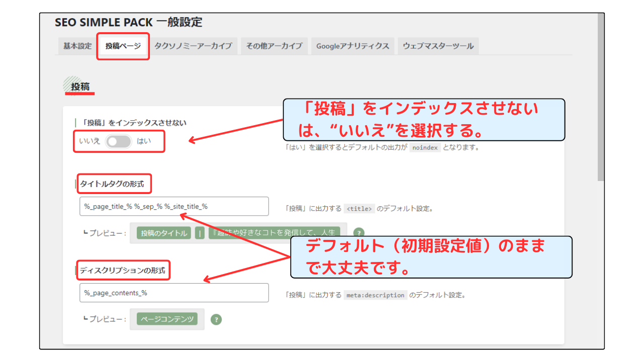The image size is (644, 362).
Task: Click the help icon next to title preview
Action: 358,233
